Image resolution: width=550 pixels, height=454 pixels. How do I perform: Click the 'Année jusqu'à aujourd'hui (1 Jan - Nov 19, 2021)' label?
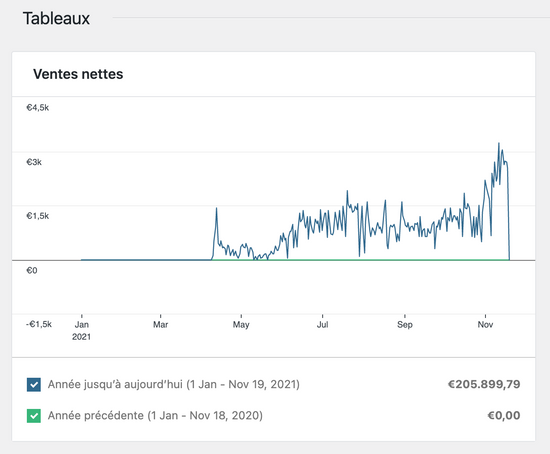coord(174,385)
